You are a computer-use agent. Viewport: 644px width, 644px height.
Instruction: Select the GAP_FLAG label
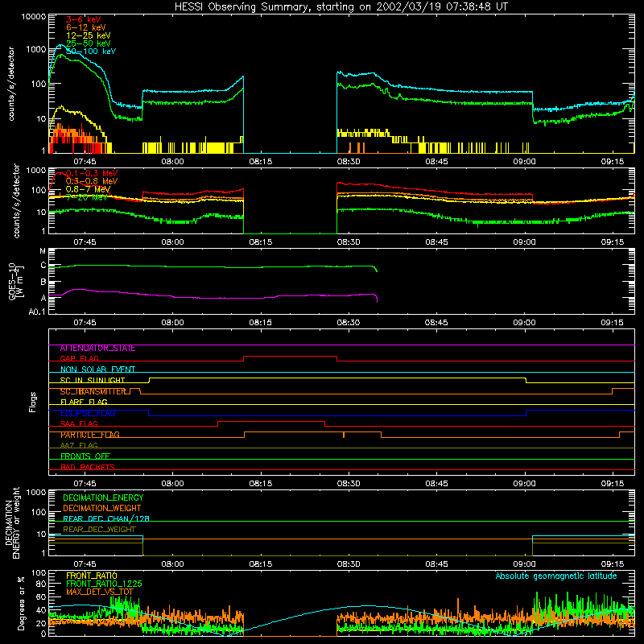(79, 358)
